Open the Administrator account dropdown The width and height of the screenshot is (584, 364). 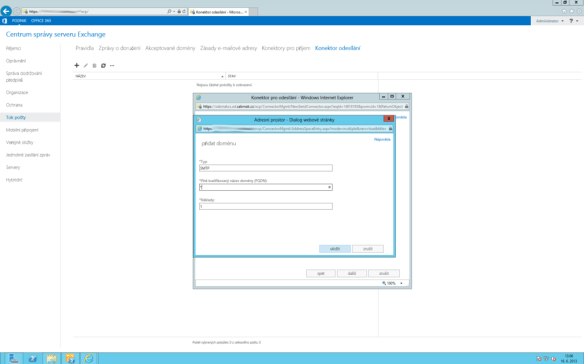coord(550,21)
